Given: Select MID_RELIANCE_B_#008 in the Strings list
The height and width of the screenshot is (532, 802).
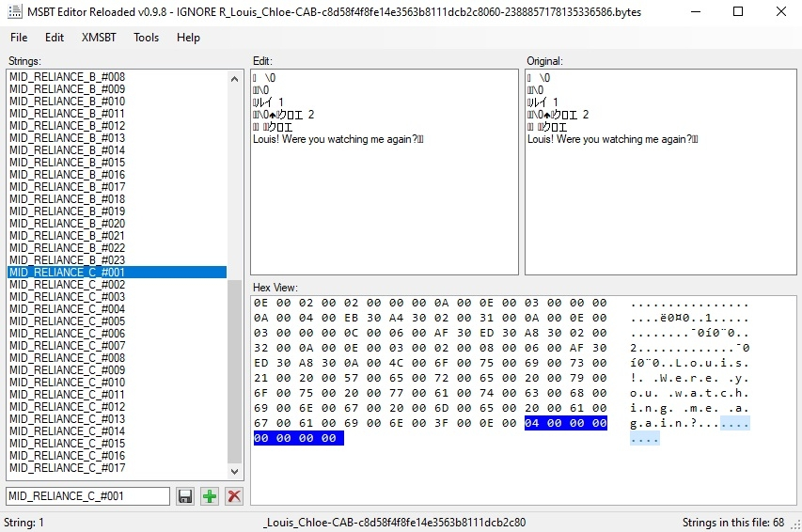Looking at the screenshot, I should click(x=67, y=77).
